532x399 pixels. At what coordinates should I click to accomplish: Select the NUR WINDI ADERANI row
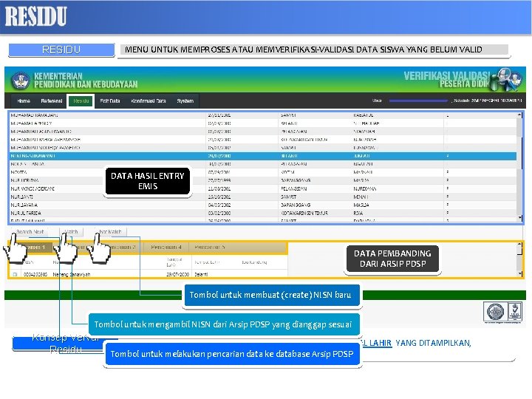(263, 188)
